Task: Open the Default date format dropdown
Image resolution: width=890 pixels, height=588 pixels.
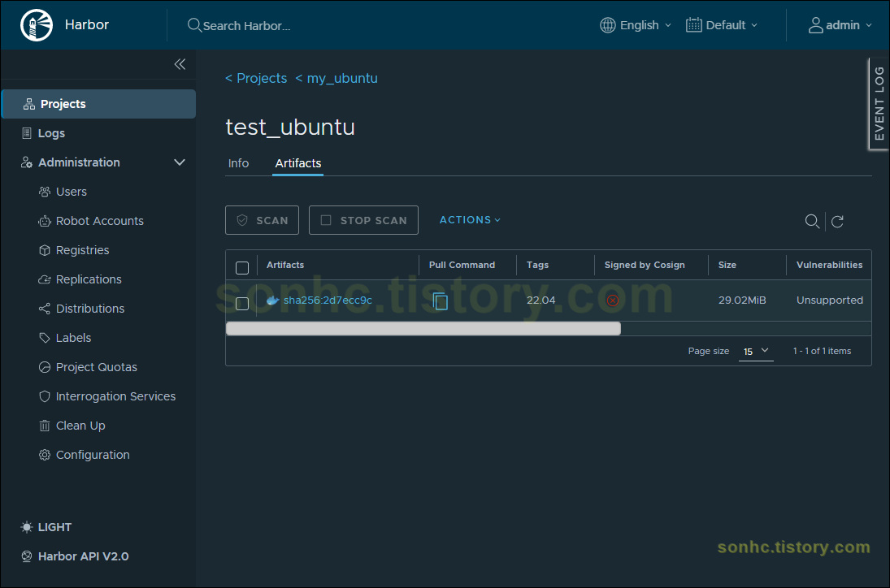Action: pos(722,25)
